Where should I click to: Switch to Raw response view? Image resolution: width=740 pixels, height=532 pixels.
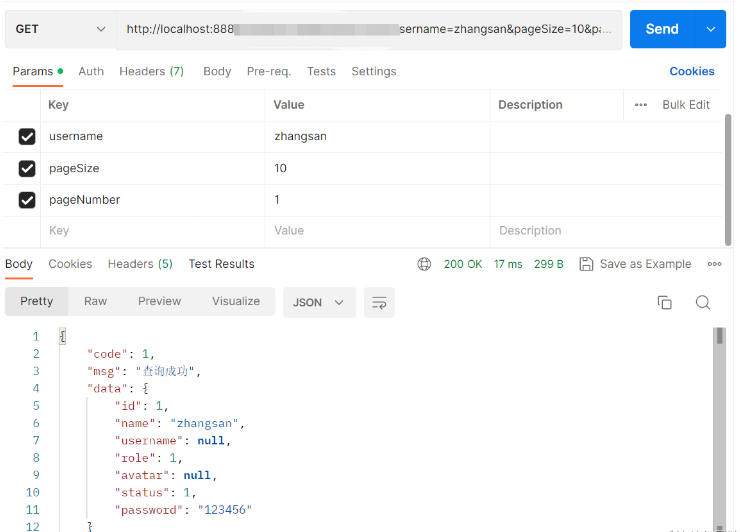tap(95, 301)
